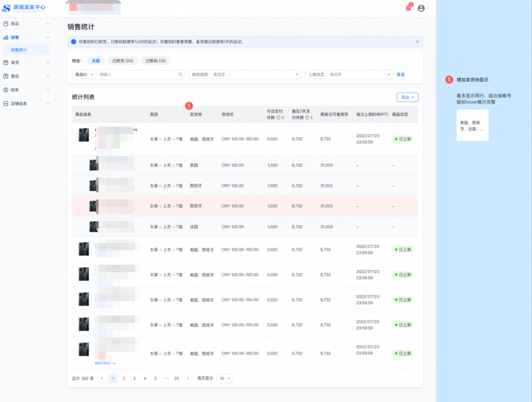Click the 跨境卖家中心 logo
532x402 pixels.
click(x=24, y=8)
